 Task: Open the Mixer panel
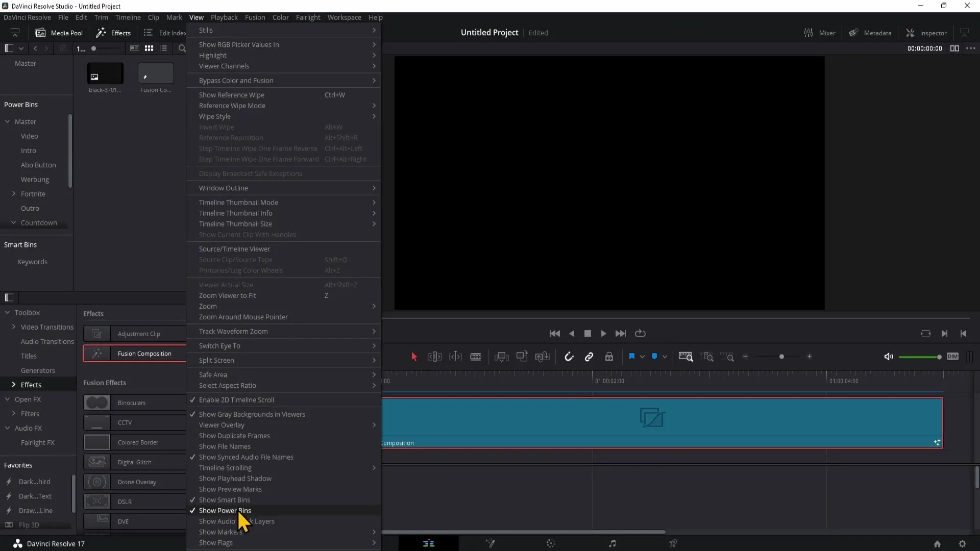click(x=820, y=33)
